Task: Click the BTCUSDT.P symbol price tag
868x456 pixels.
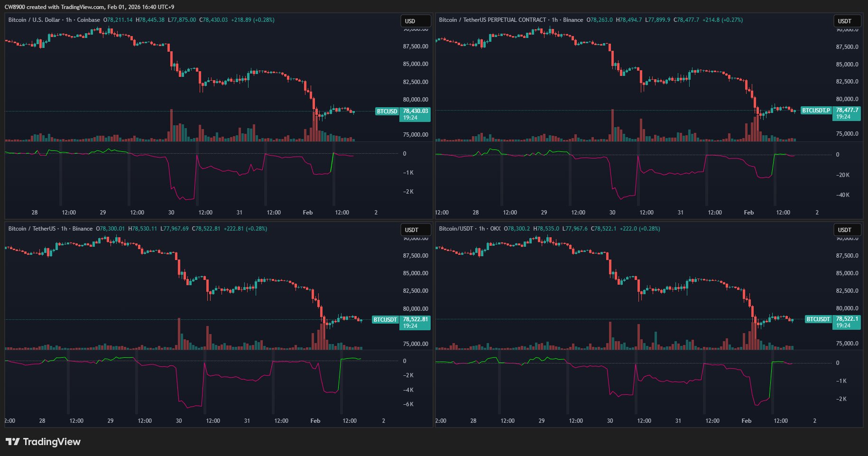Action: point(816,111)
